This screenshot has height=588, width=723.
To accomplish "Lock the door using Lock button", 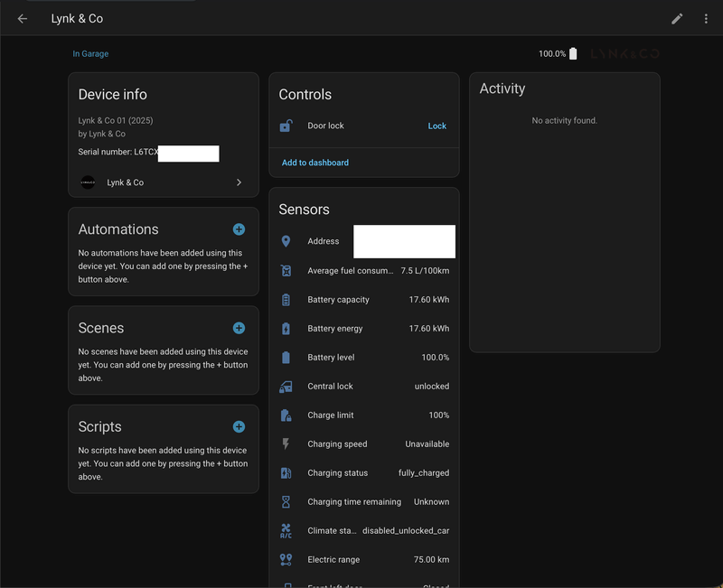I will click(437, 126).
